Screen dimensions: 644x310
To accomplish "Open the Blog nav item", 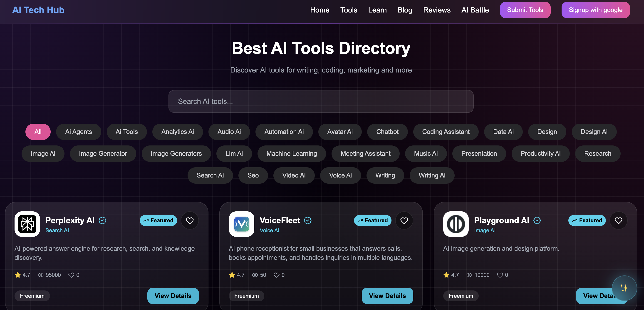I will point(405,10).
